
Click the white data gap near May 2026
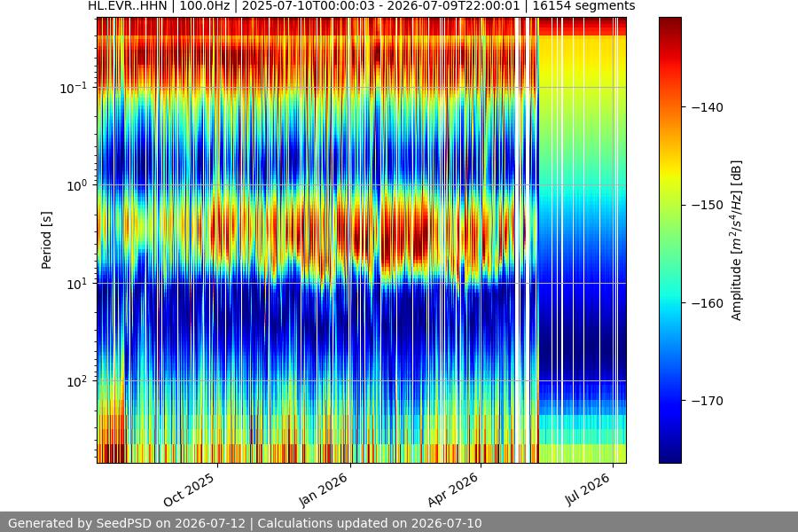(x=518, y=239)
